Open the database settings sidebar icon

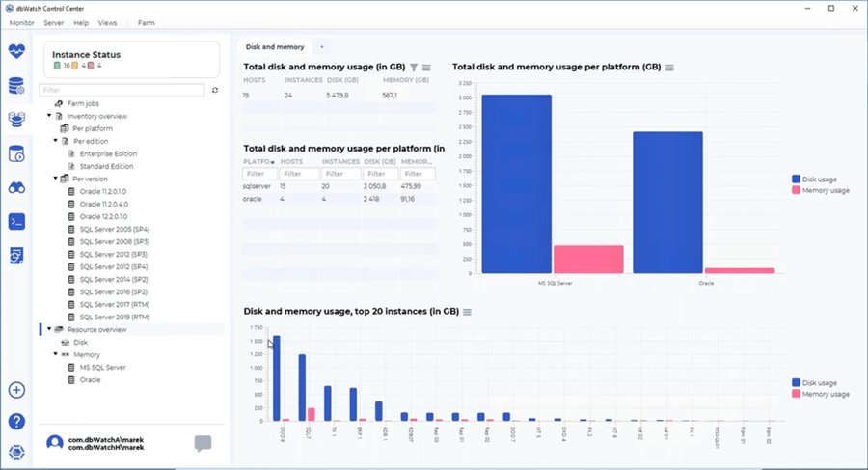16,86
